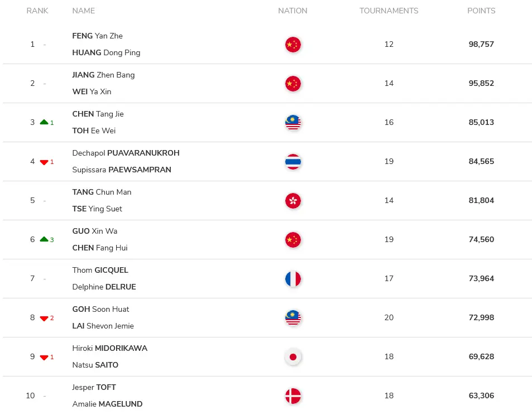Open Delphine DELRUE player page

point(104,287)
